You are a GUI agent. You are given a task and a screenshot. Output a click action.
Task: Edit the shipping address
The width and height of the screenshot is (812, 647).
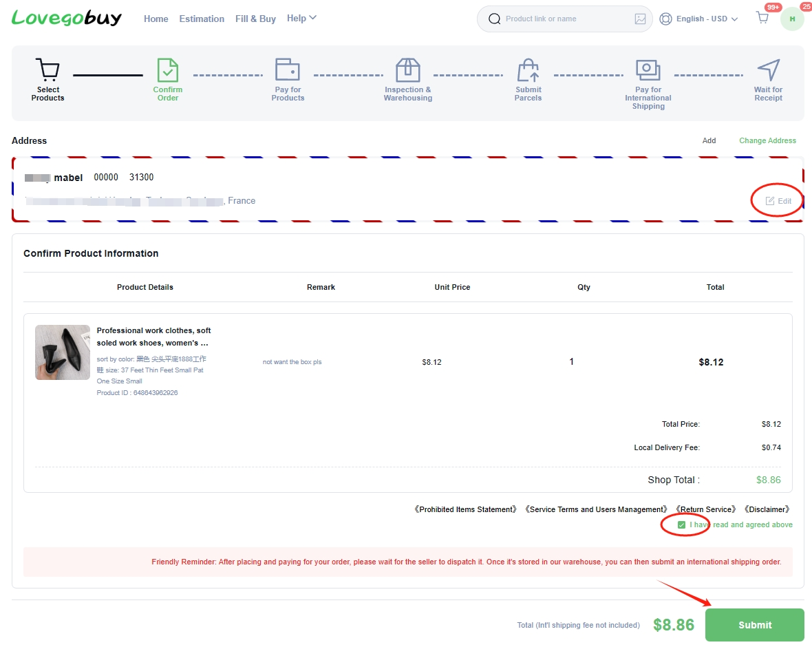tap(778, 201)
